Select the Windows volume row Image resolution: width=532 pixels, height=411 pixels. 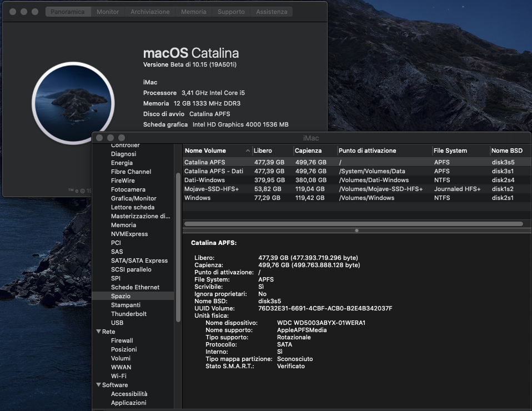357,198
